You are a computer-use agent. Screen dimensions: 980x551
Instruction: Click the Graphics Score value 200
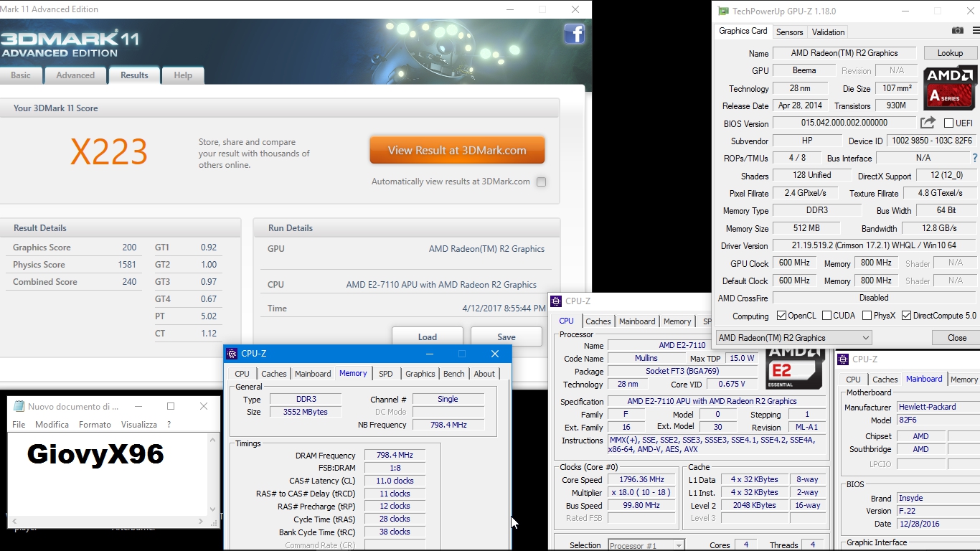click(x=129, y=247)
